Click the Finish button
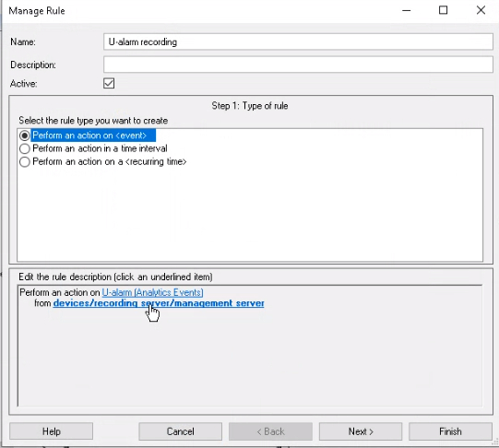Viewport: 499px width, 448px height. pos(450,431)
